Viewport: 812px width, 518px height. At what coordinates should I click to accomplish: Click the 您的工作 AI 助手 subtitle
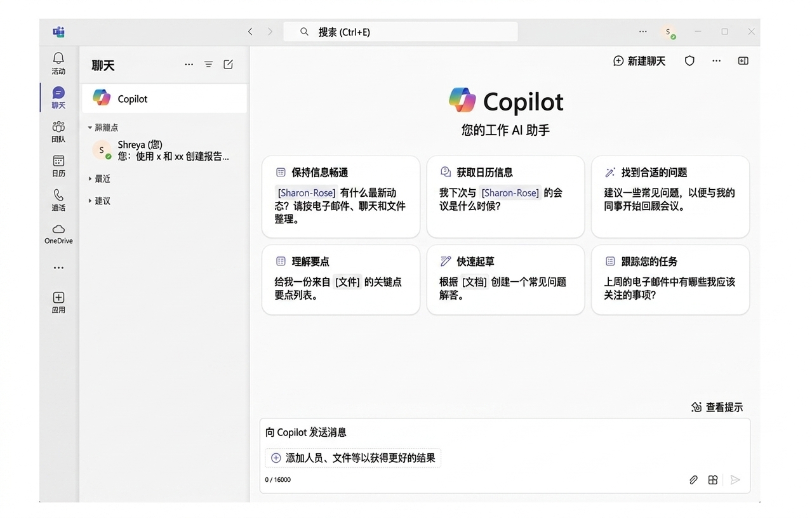505,130
